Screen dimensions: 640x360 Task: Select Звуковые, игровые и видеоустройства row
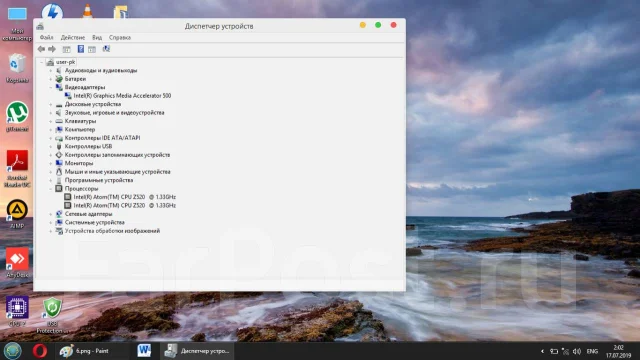[x=114, y=113]
